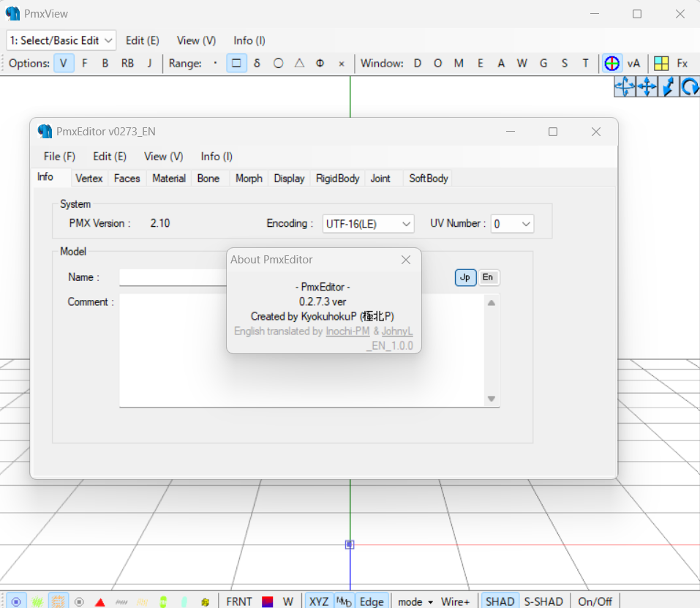Screen dimensions: 700x608
Task: Toggle vertex display icon in bottom toolbar
Action: click(16, 601)
